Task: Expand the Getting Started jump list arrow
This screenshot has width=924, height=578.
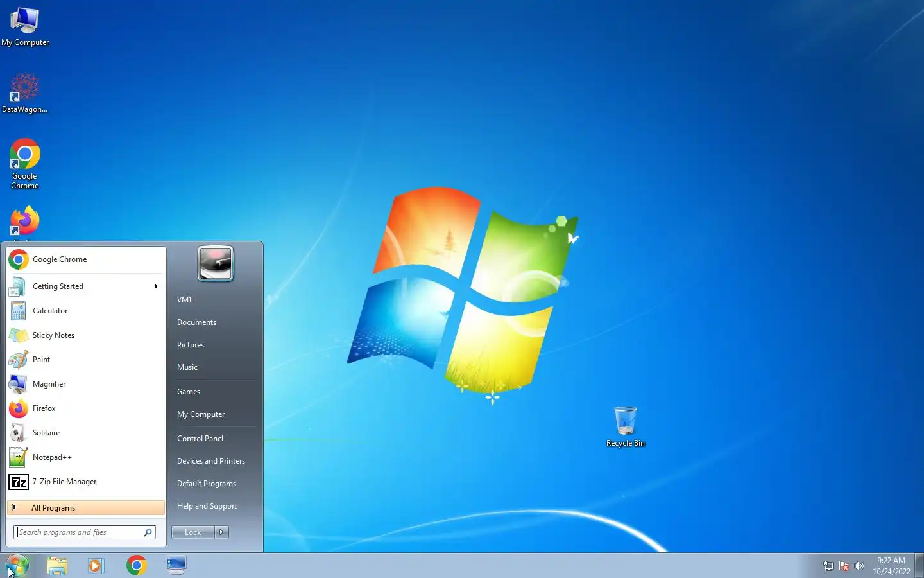Action: point(156,286)
